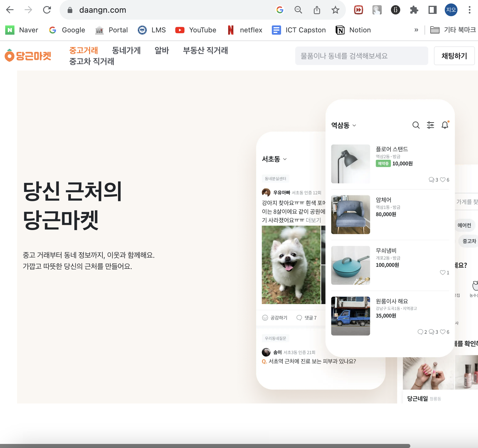Click the 솜이 profile avatar

[x=266, y=352]
